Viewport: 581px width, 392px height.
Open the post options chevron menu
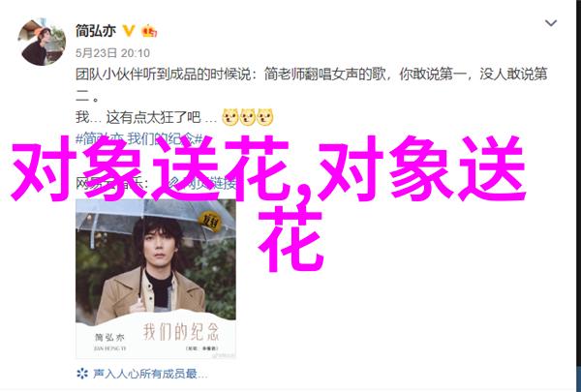[551, 23]
